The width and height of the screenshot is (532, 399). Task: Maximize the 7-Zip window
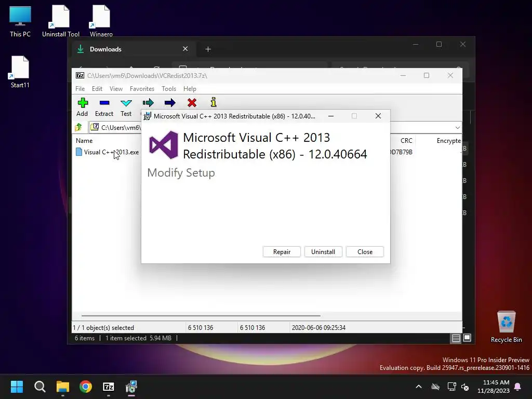(427, 75)
